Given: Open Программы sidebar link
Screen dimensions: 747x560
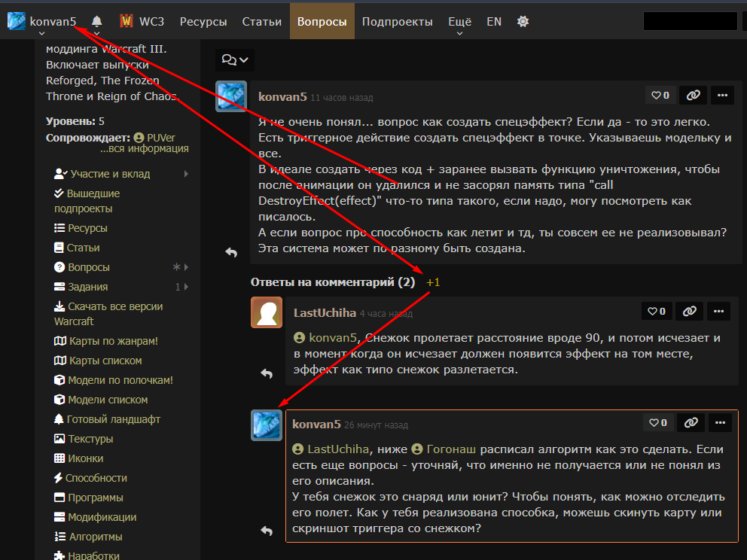Looking at the screenshot, I should (x=96, y=497).
